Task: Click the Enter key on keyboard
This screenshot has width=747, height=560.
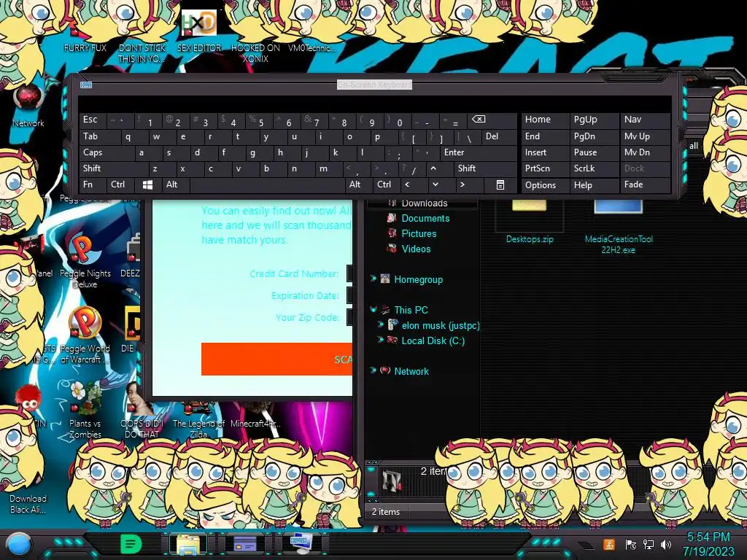Action: [479, 152]
